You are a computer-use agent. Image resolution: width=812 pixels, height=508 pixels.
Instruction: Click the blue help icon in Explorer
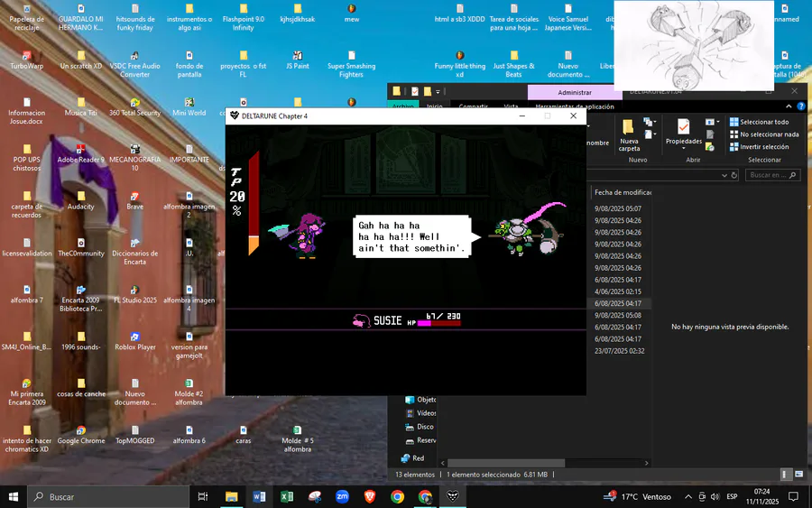tap(801, 106)
